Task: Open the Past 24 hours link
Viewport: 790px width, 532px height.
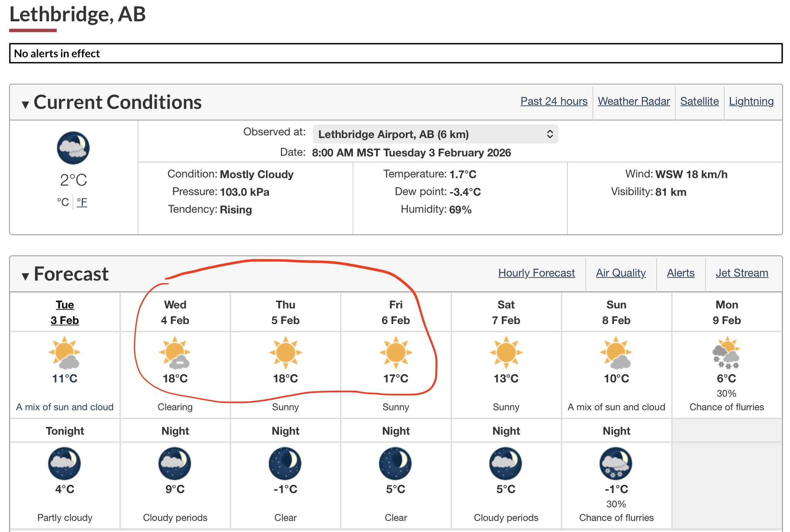Action: point(554,101)
